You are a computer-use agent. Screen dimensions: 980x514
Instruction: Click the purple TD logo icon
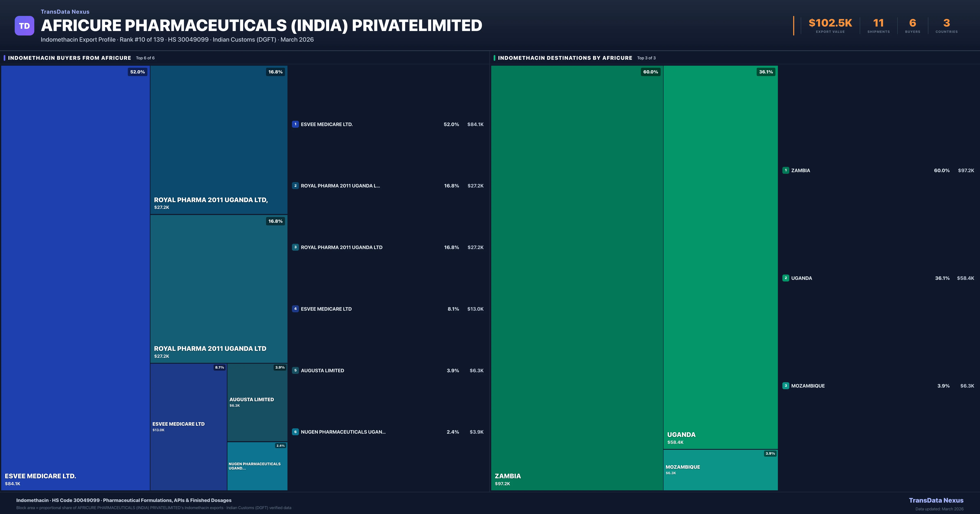pyautogui.click(x=24, y=26)
